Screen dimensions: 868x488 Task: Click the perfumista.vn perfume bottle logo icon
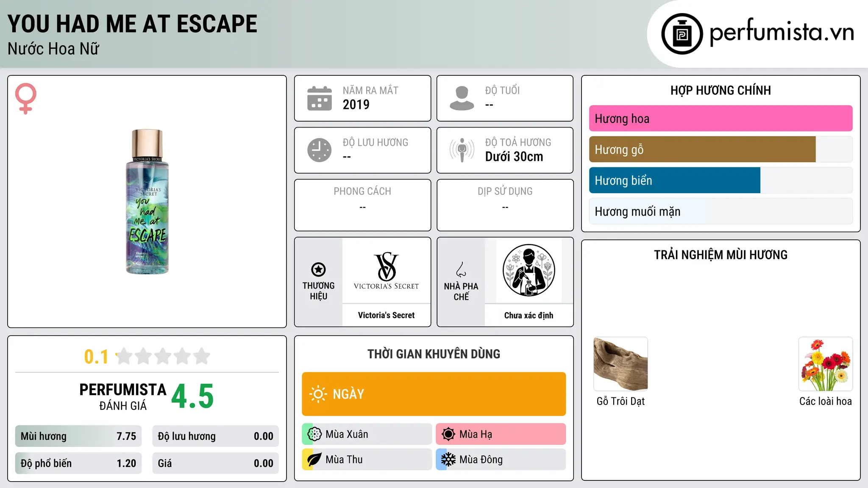(682, 34)
